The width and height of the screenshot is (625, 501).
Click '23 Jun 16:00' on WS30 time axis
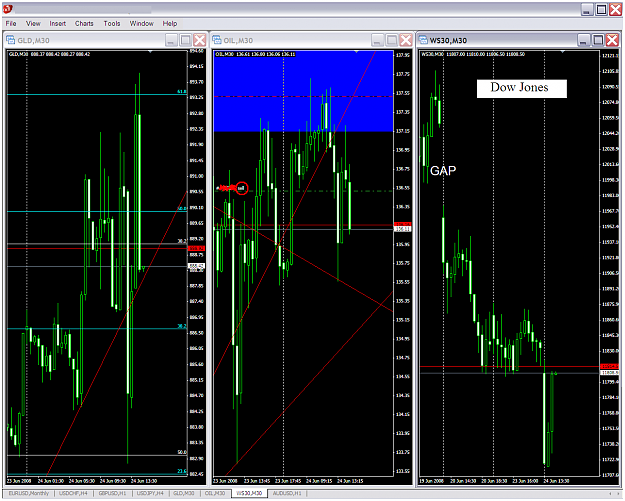coord(525,481)
